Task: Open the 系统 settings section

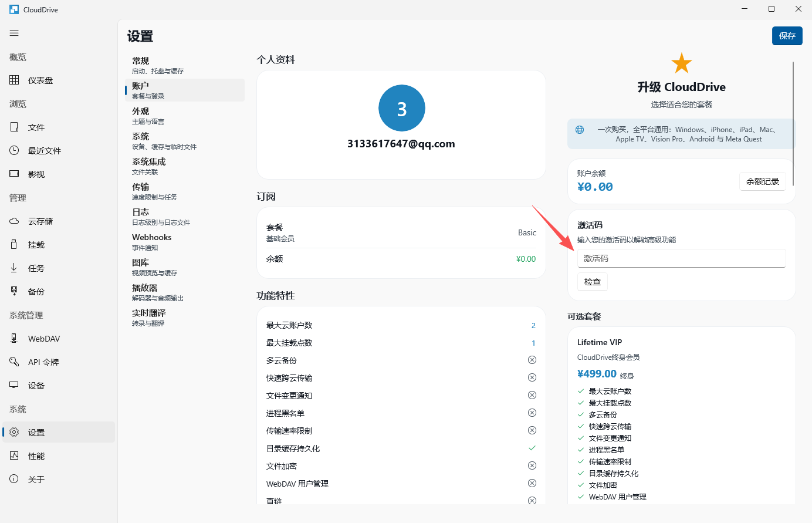Action: [x=185, y=141]
